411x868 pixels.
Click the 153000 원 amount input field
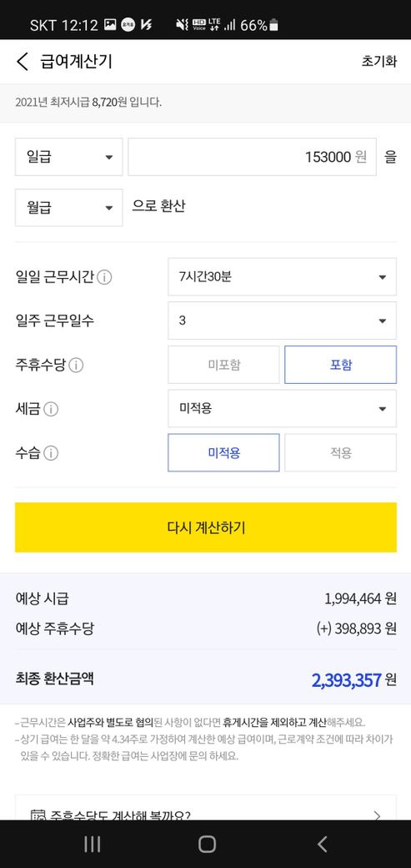point(253,157)
